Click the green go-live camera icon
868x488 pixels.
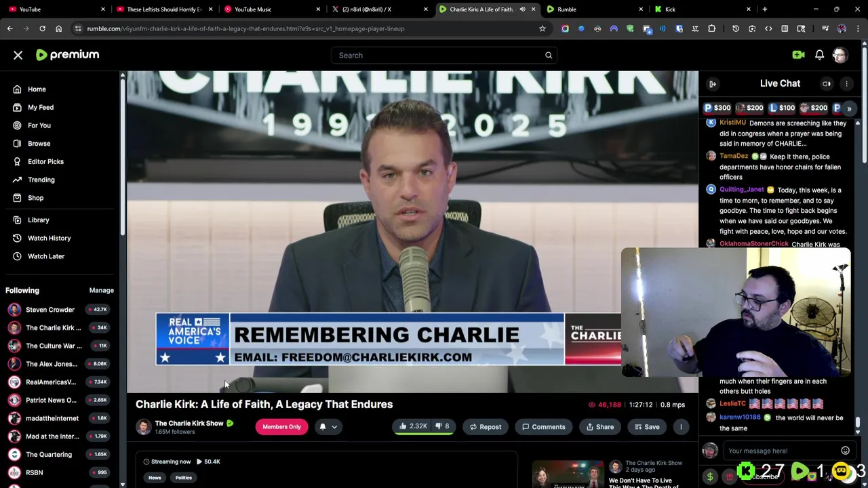(x=798, y=55)
